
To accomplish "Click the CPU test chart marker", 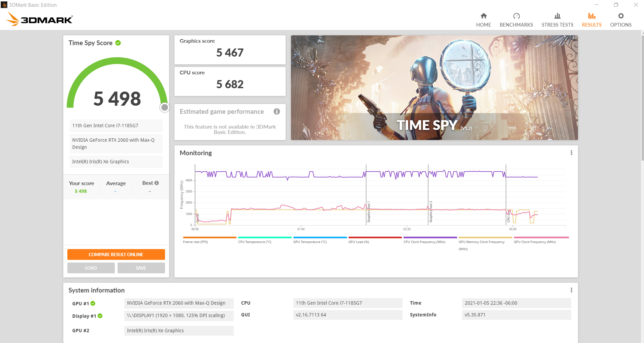I will click(x=509, y=216).
